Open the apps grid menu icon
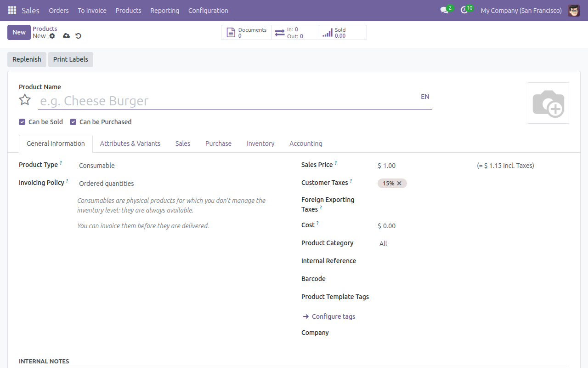The width and height of the screenshot is (588, 368). tap(12, 10)
